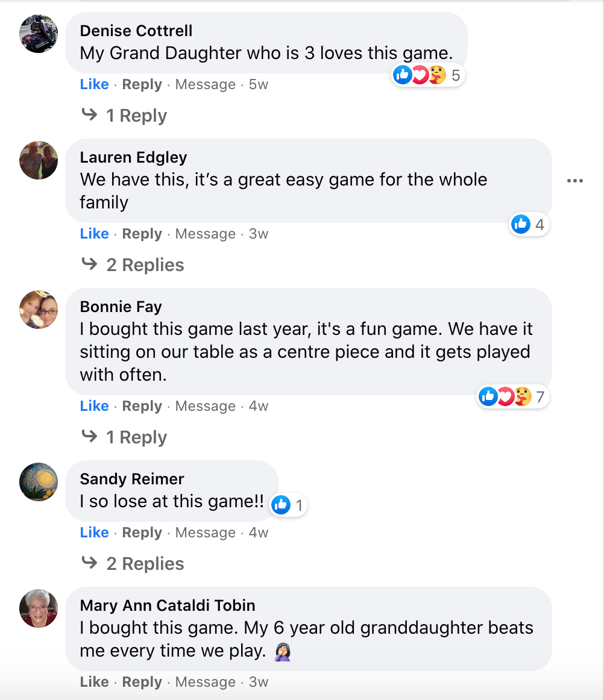Click Sandy Reimer's avatar image
Screen dimensions: 604x700
point(39,482)
